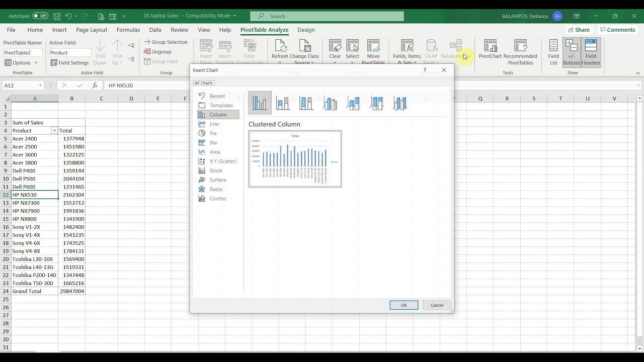Select 100% Stacked Column subtype icon
This screenshot has width=644, height=362.
pos(306,103)
